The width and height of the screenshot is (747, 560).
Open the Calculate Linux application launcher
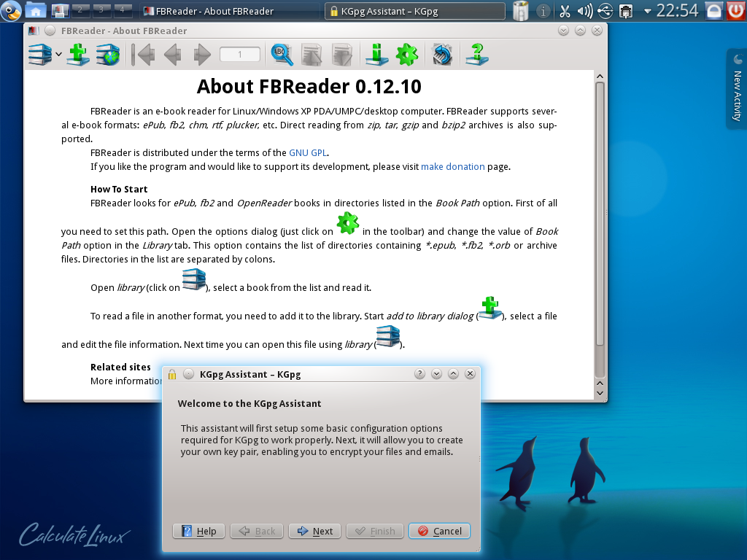pyautogui.click(x=10, y=11)
